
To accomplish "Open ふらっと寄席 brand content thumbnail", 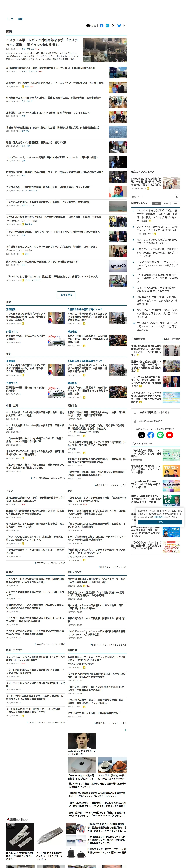I will tap(171, 532).
